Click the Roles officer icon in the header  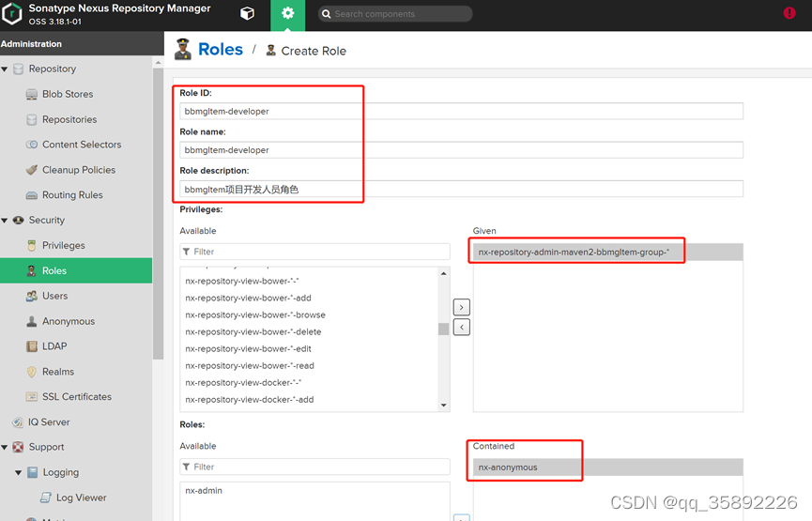(183, 50)
